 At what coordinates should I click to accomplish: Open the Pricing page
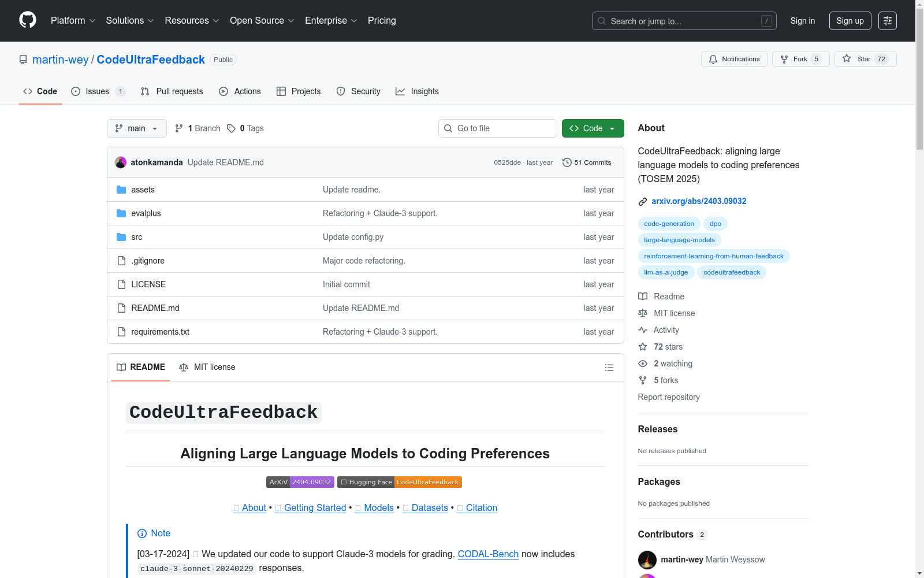[x=382, y=21]
